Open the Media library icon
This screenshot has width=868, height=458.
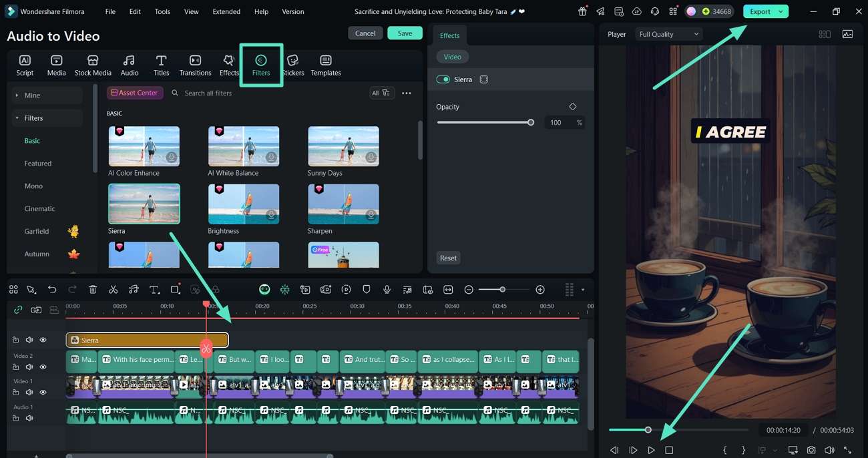pos(57,65)
